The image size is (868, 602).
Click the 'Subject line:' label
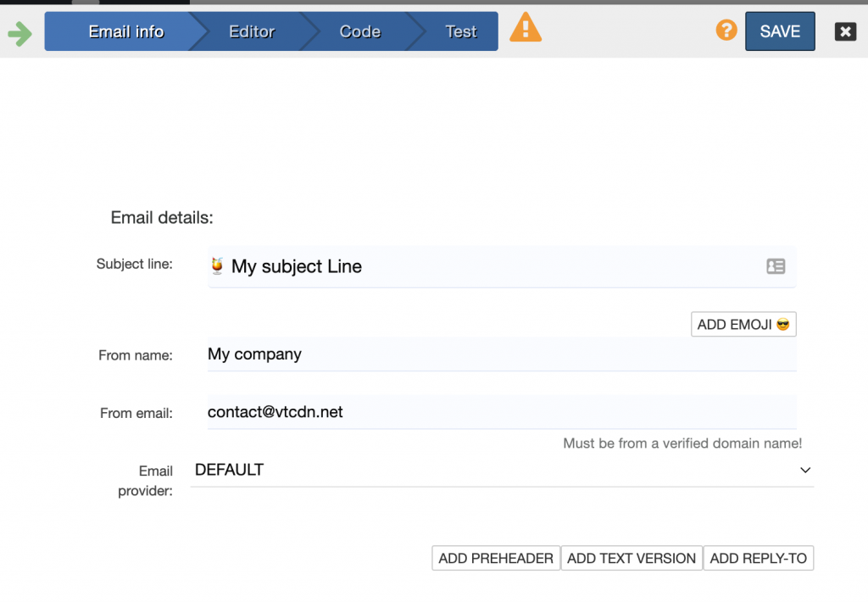(135, 265)
